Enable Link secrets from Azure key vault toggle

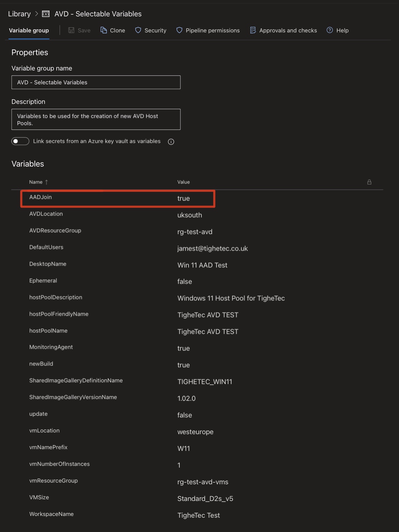[x=20, y=141]
